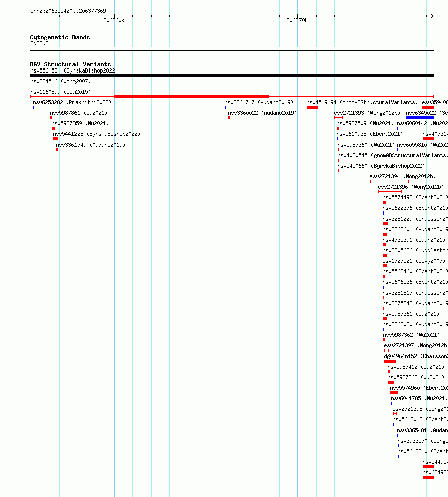Click esv2721396 (Wong2012b) label
The width and height of the screenshot is (448, 497).
411,187
